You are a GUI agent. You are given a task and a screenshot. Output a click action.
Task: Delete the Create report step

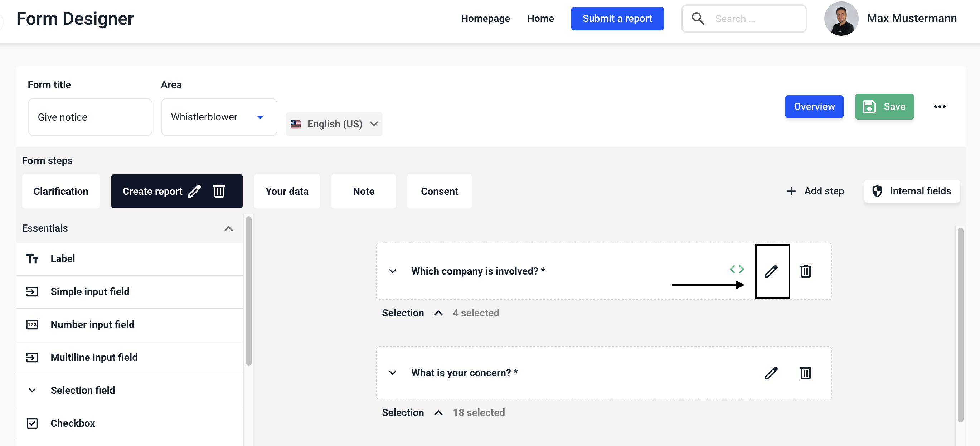pos(219,191)
